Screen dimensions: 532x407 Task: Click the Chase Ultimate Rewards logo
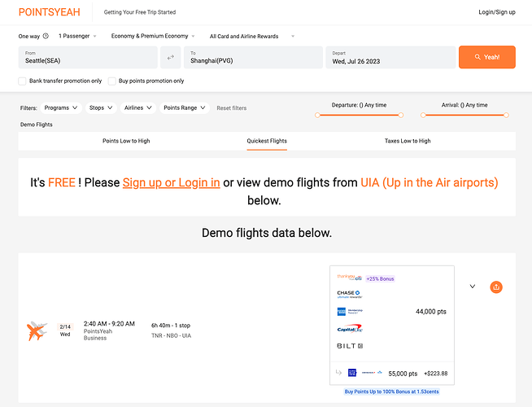(x=350, y=295)
